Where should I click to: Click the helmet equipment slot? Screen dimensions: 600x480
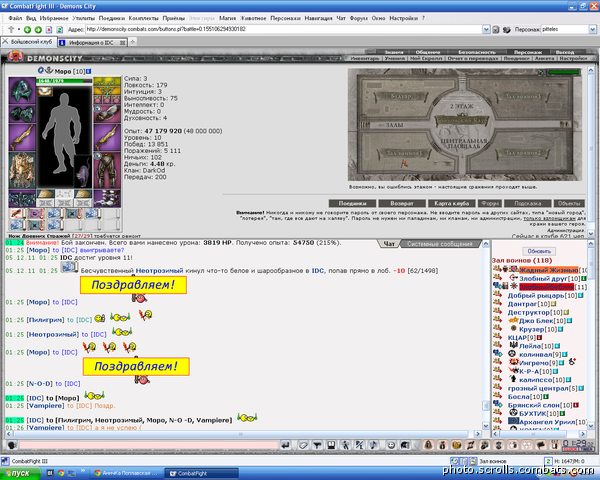pyautogui.click(x=22, y=90)
